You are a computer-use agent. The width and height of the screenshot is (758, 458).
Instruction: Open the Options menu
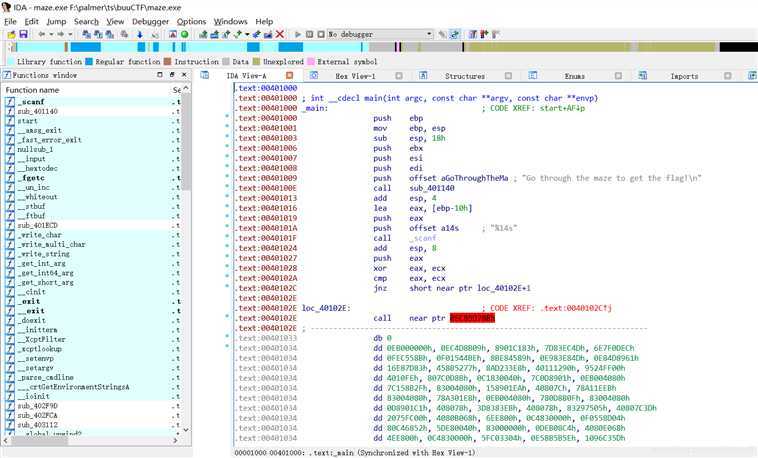(191, 22)
